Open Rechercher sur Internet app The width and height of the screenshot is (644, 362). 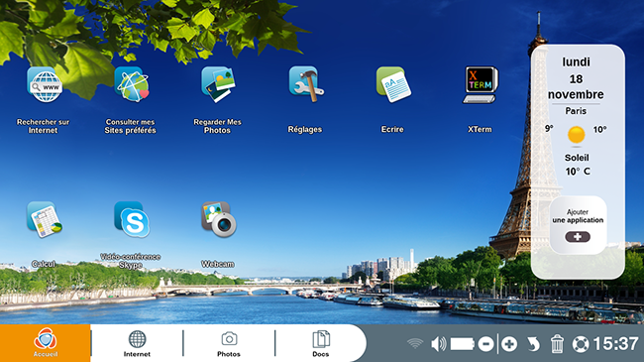[45, 84]
